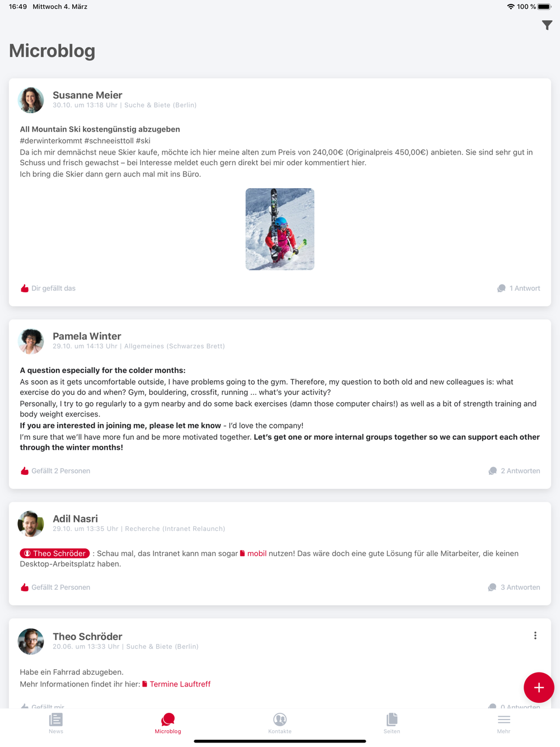560x747 pixels.
Task: Toggle like on Pamela Winter's post
Action: click(55, 471)
